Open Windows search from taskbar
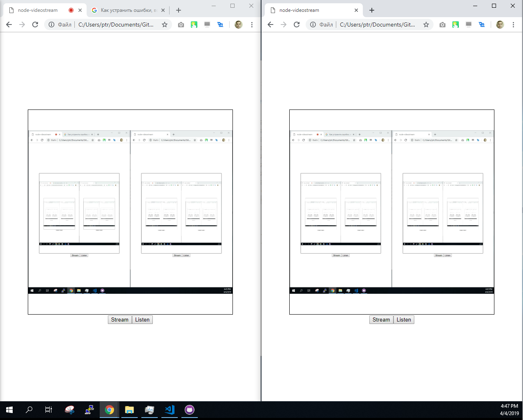Image resolution: width=523 pixels, height=420 pixels. point(29,410)
